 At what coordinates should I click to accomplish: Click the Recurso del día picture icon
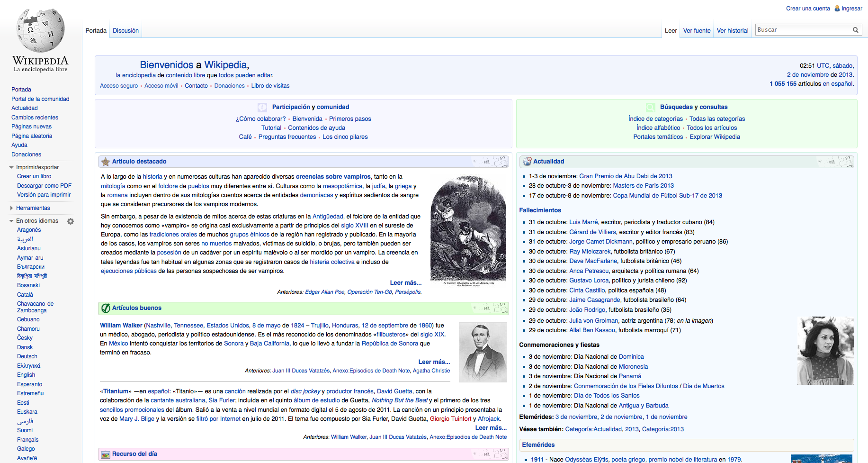click(106, 454)
